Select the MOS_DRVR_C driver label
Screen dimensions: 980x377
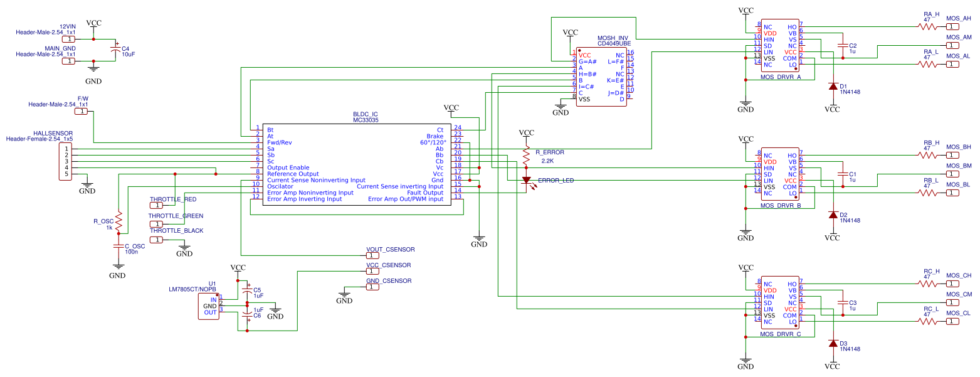pyautogui.click(x=781, y=334)
